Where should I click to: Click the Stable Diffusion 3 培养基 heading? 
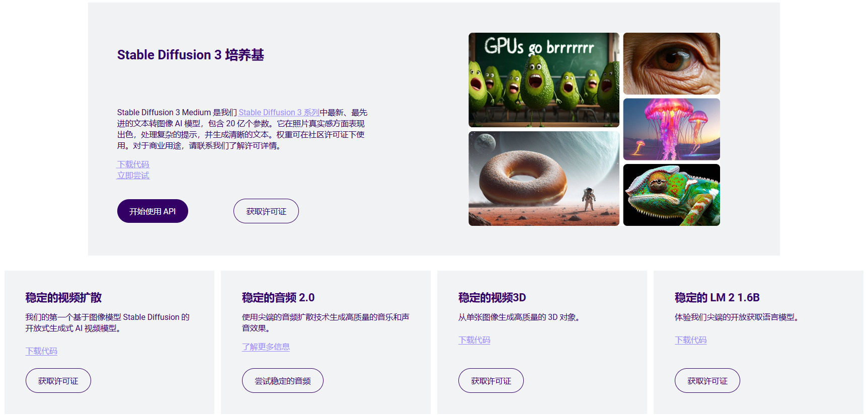coord(190,55)
